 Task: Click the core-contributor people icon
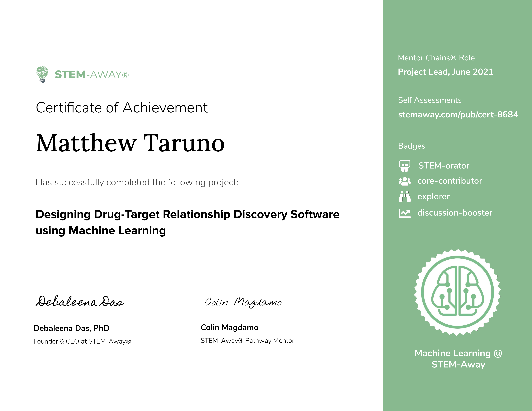404,181
